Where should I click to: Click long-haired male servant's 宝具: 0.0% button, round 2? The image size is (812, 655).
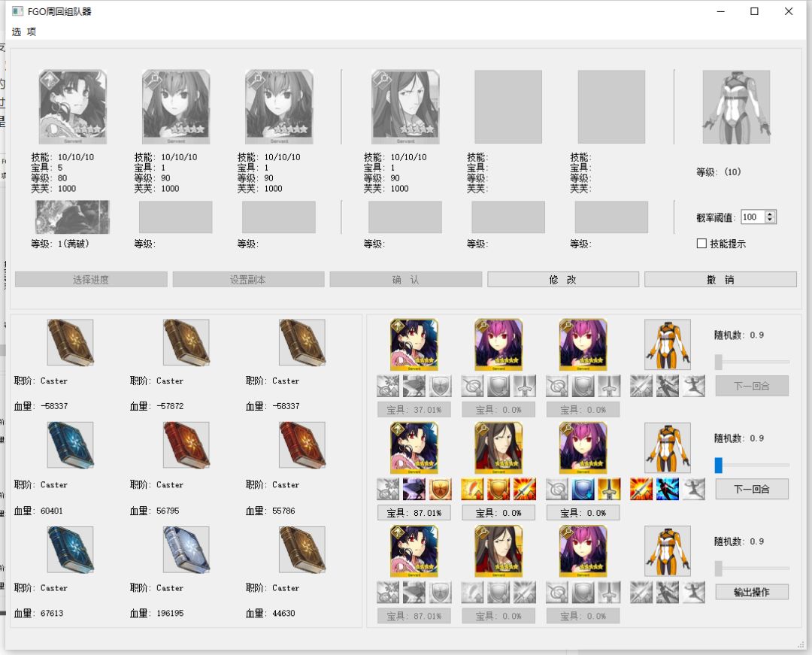coord(498,513)
